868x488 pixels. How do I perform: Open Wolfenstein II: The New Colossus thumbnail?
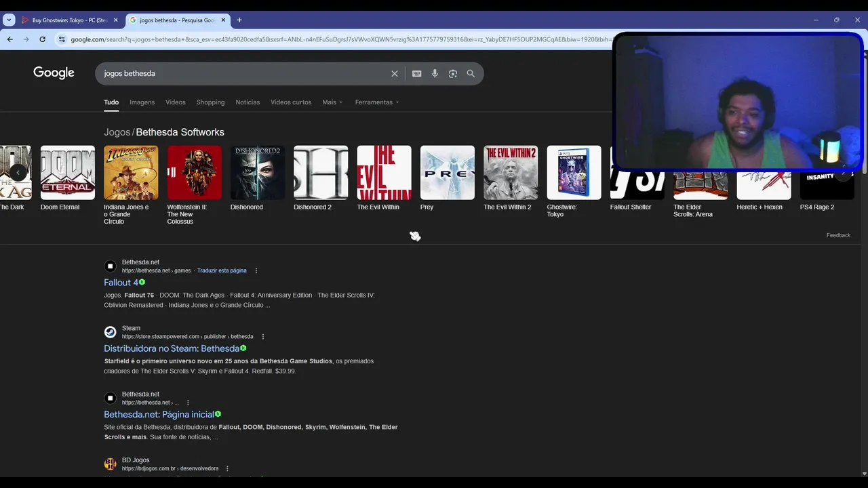(194, 173)
